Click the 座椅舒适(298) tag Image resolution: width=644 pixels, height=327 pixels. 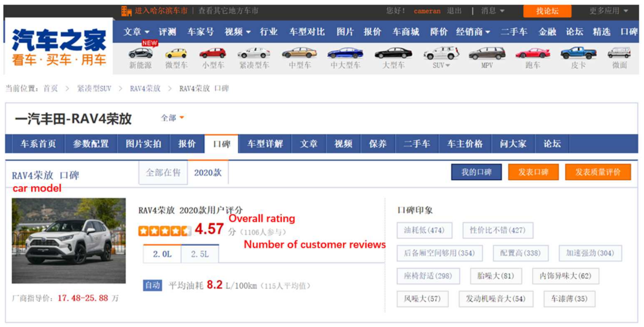pos(428,276)
